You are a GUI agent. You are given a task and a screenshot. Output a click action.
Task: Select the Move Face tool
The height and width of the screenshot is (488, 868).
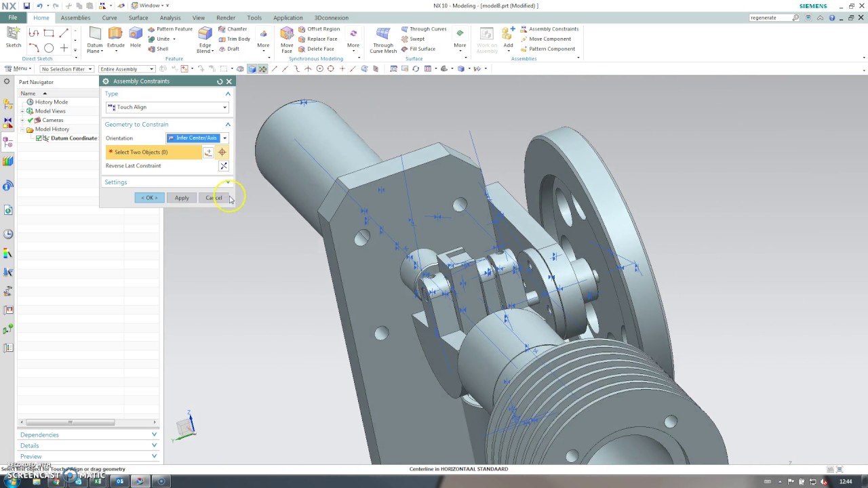[287, 41]
